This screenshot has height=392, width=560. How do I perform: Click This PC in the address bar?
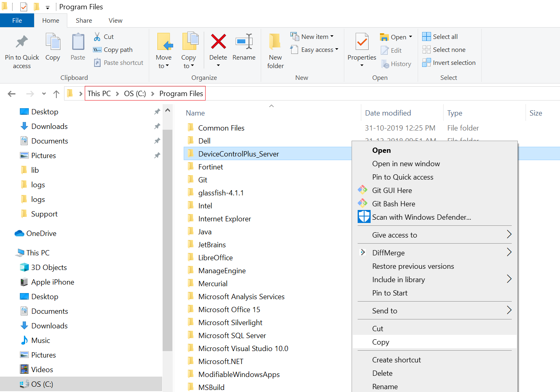99,93
